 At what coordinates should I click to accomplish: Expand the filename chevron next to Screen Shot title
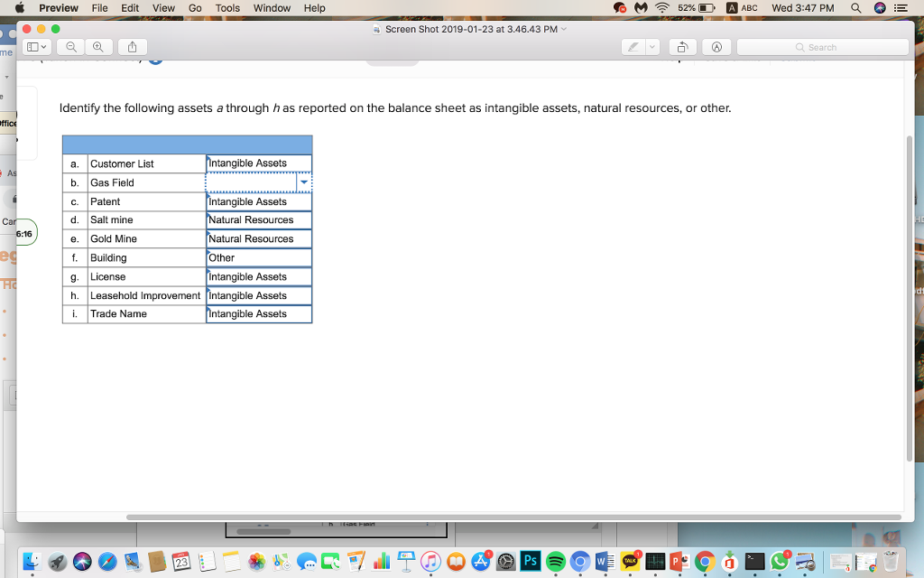pos(566,28)
